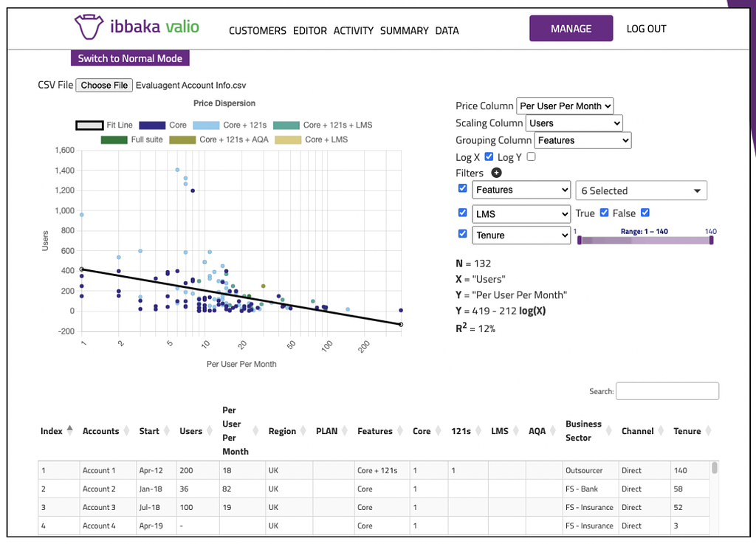Open the Grouping Column Features dropdown
This screenshot has height=544, width=756.
583,140
